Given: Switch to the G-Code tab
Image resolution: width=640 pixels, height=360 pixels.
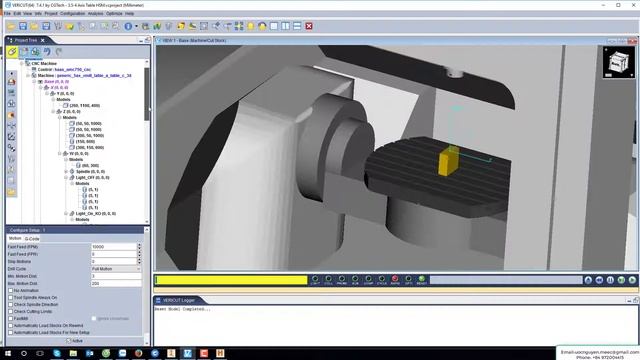Looking at the screenshot, I should 32,239.
